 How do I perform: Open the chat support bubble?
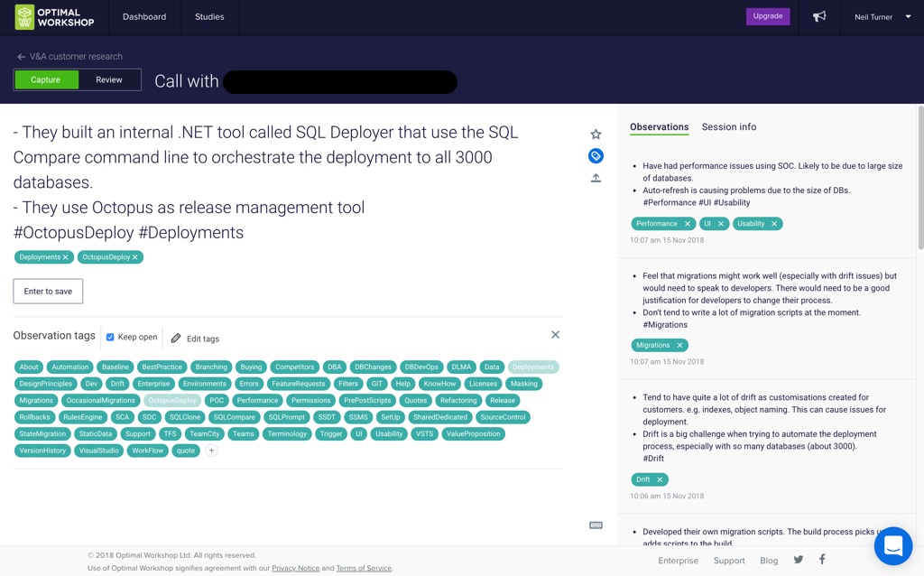893,546
